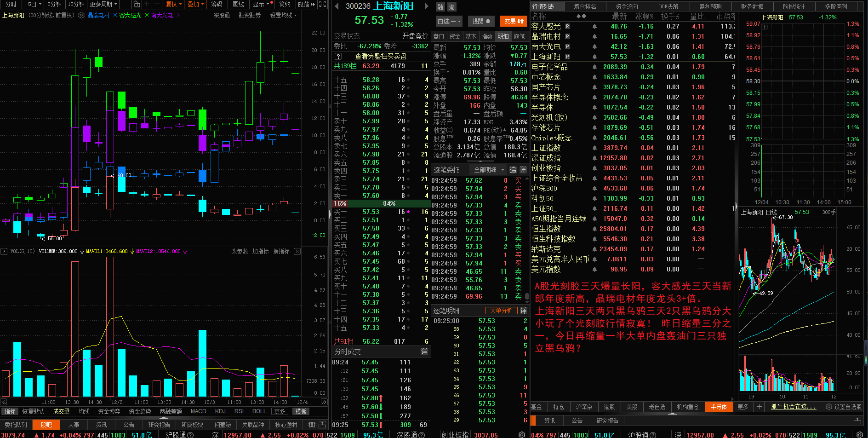The width and height of the screenshot is (868, 438).
Task: Open 资金 tab in quote panel
Action: click(455, 36)
